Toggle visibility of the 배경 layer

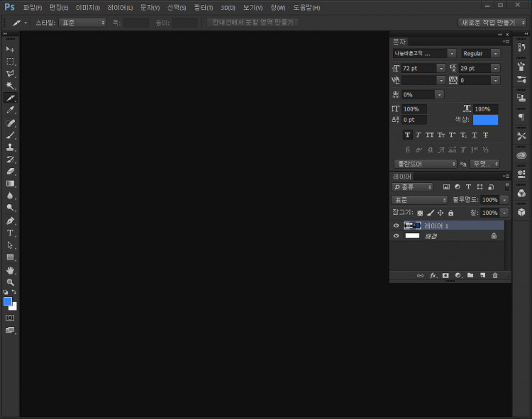(397, 236)
